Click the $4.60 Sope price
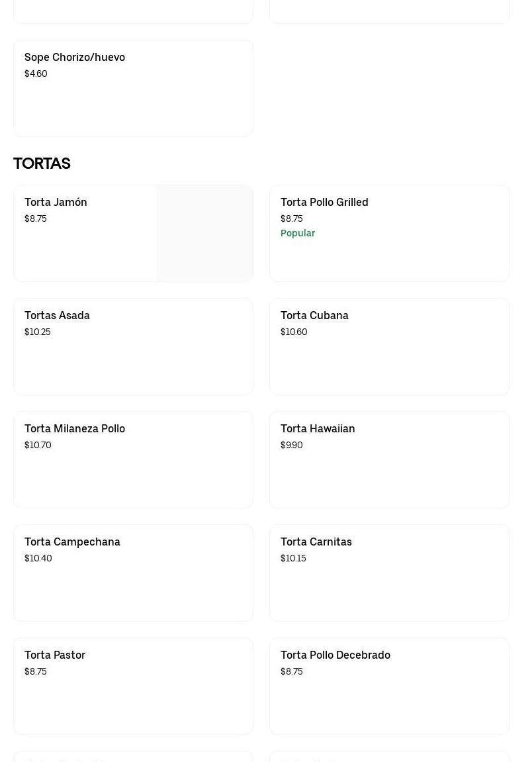This screenshot has height=762, width=532. (36, 74)
